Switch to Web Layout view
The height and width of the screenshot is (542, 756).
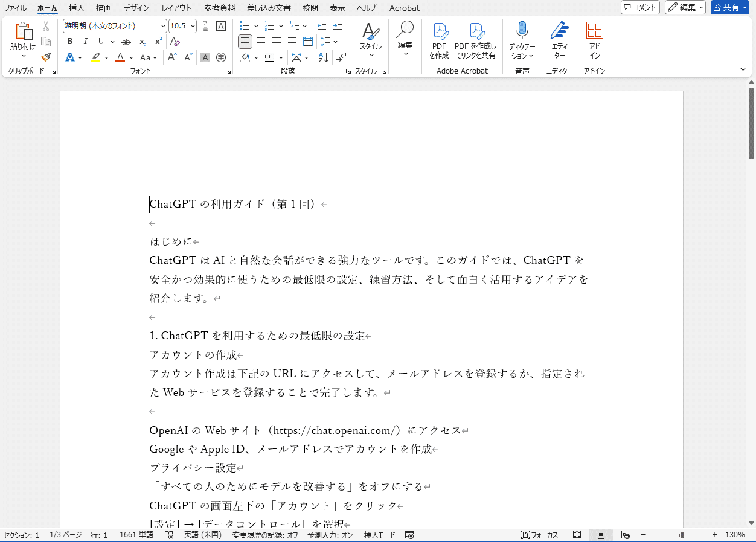tap(626, 535)
